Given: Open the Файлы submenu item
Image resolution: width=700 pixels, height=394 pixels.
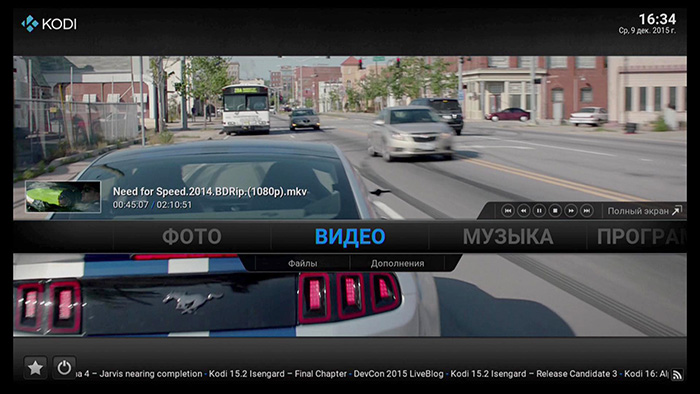Looking at the screenshot, I should pos(303,263).
